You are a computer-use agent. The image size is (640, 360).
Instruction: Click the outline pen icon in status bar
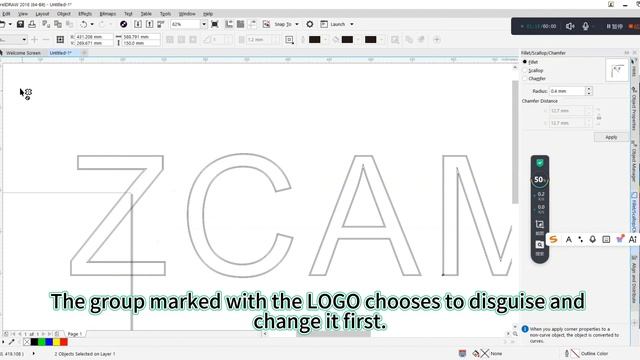[567, 353]
